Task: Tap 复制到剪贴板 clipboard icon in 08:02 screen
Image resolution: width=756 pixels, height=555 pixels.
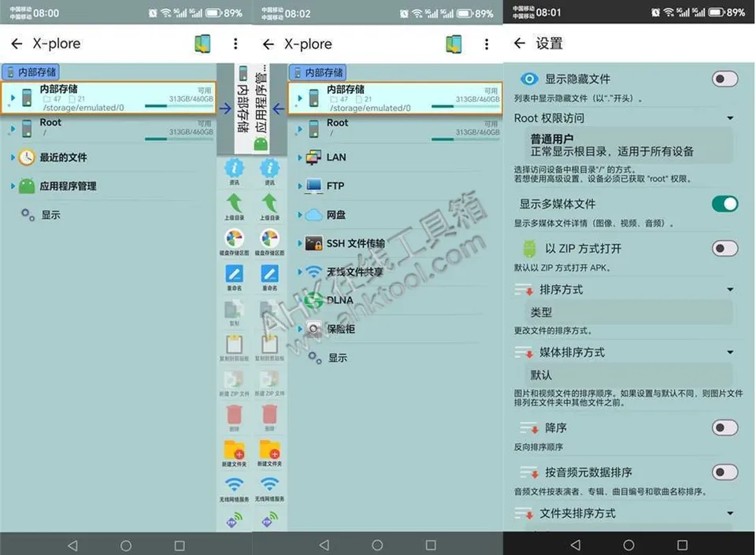Action: tap(269, 345)
